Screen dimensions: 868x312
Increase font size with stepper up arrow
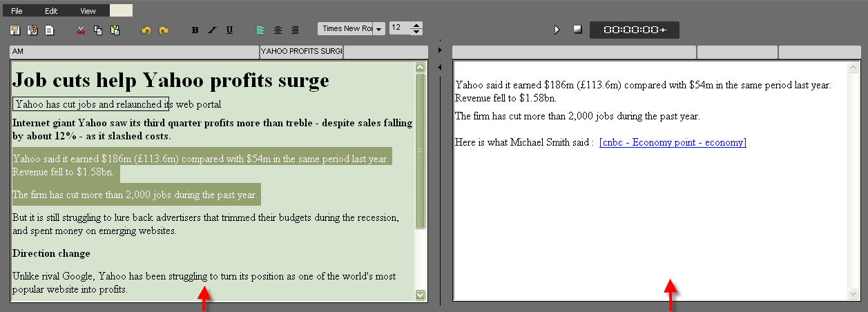click(416, 26)
